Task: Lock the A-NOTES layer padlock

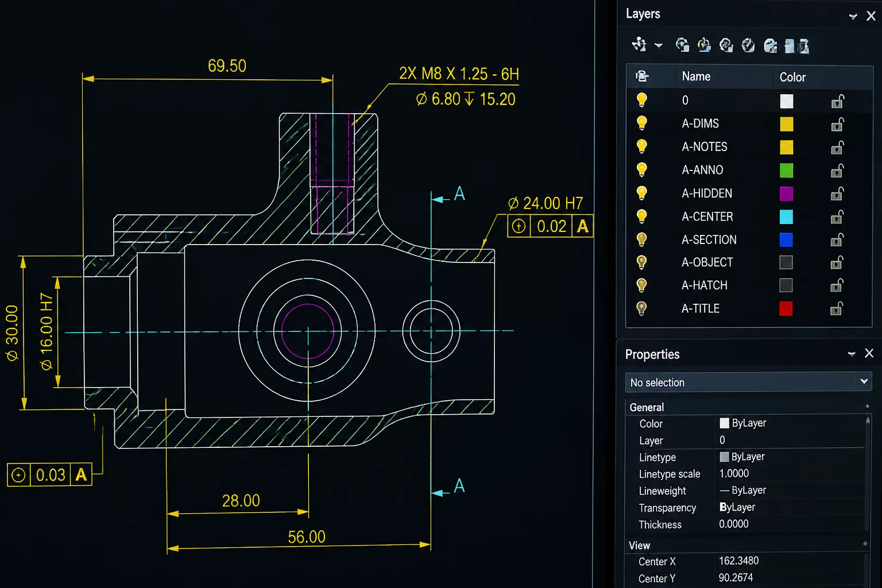Action: tap(837, 148)
